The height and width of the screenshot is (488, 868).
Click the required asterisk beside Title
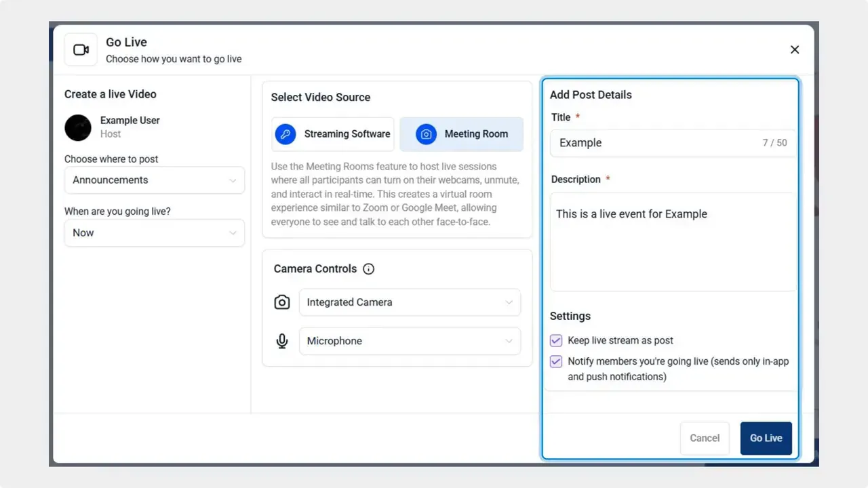(x=578, y=117)
